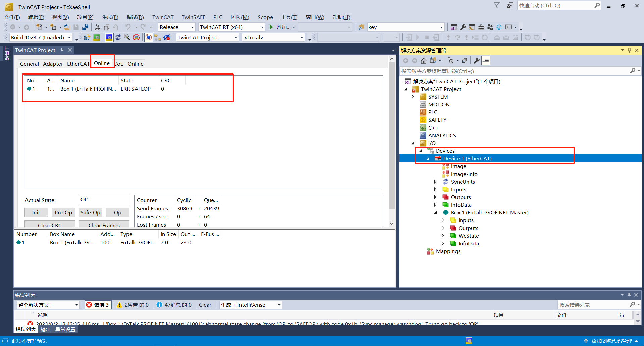Switch to the General tab

tap(30, 64)
